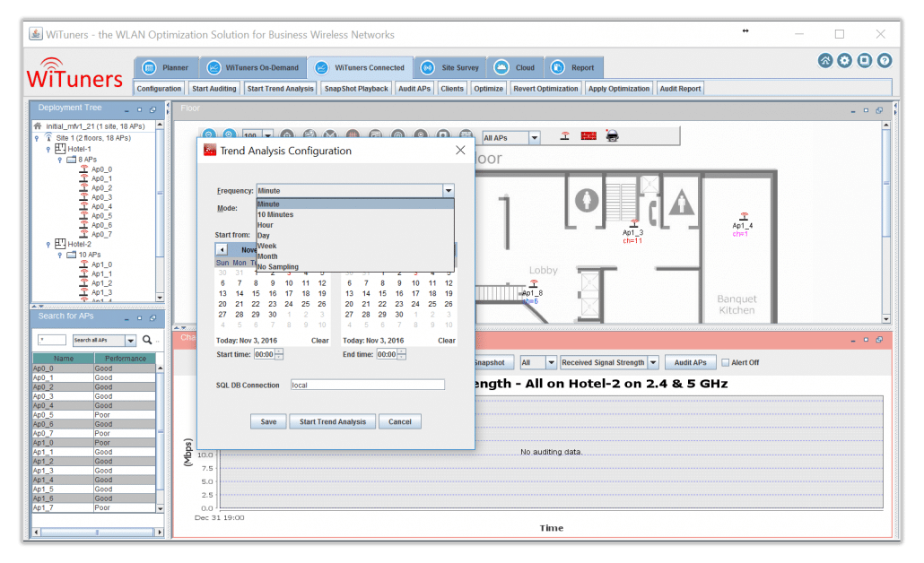This screenshot has width=924, height=563.
Task: Click the Ap1_4 access point on floor map
Action: click(743, 219)
